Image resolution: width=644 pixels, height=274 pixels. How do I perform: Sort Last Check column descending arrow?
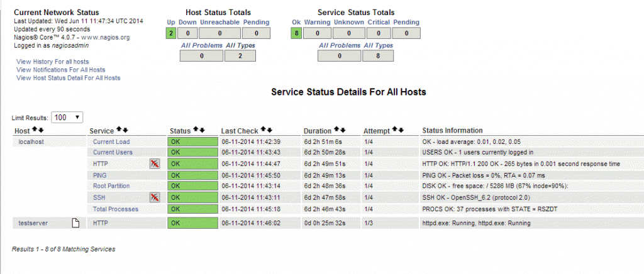269,130
